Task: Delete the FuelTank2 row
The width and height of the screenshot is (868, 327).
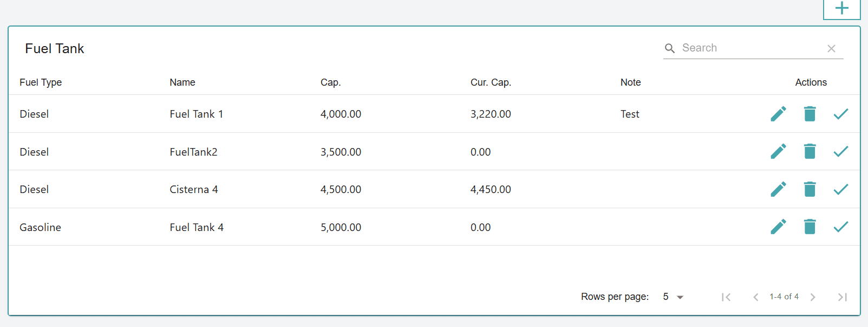Action: [x=810, y=151]
